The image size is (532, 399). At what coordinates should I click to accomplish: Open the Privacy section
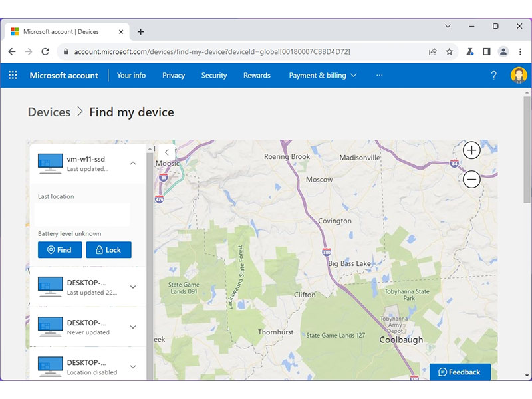[x=174, y=75]
